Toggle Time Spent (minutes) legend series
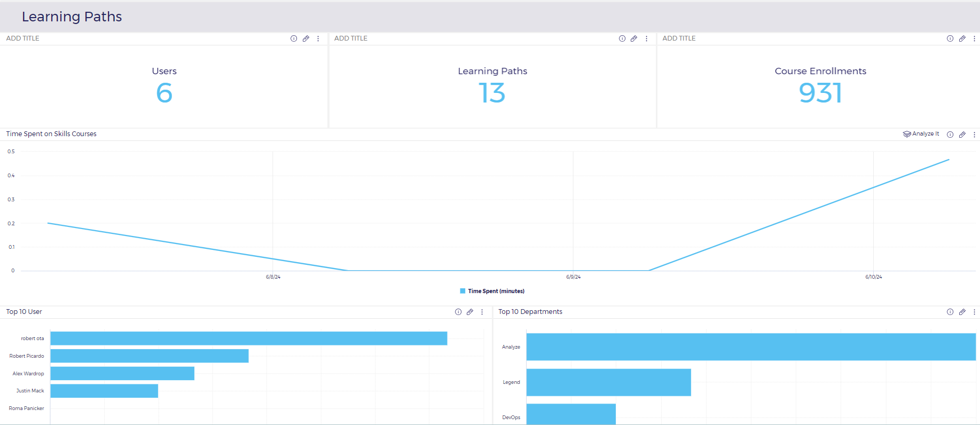 (492, 291)
